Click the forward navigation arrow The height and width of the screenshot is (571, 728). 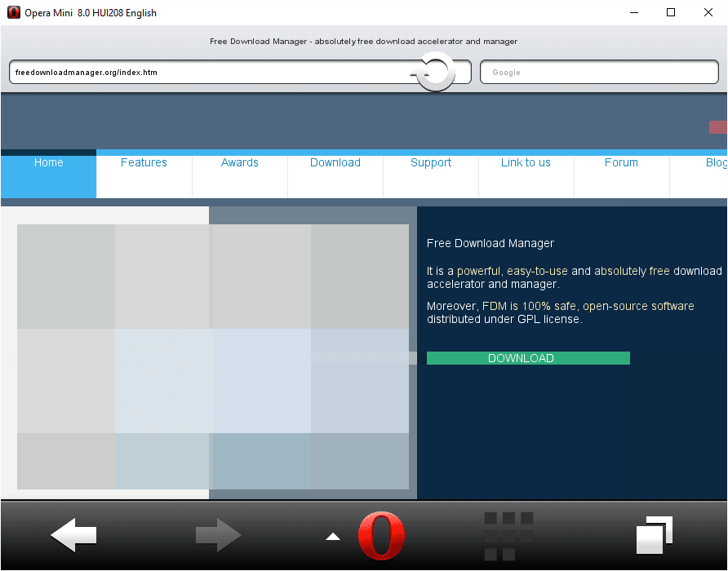tap(218, 535)
